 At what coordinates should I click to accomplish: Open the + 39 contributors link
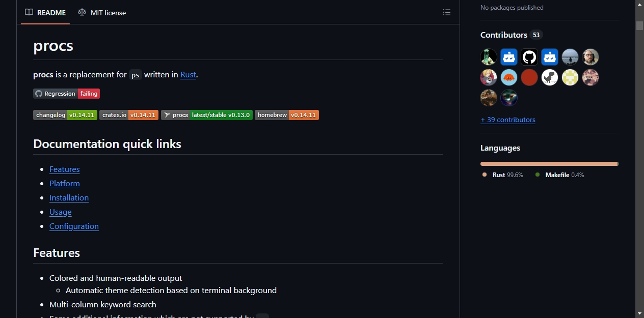[508, 120]
